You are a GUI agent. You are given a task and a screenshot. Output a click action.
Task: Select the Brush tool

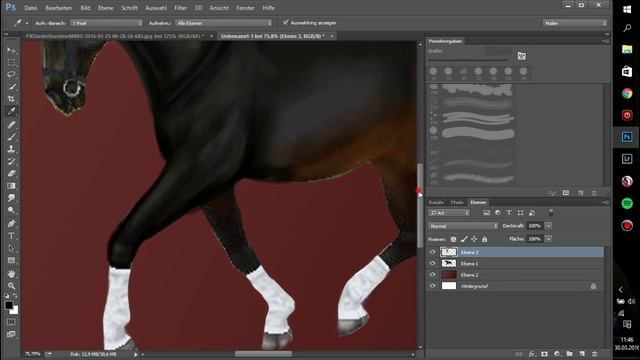pos(11,136)
